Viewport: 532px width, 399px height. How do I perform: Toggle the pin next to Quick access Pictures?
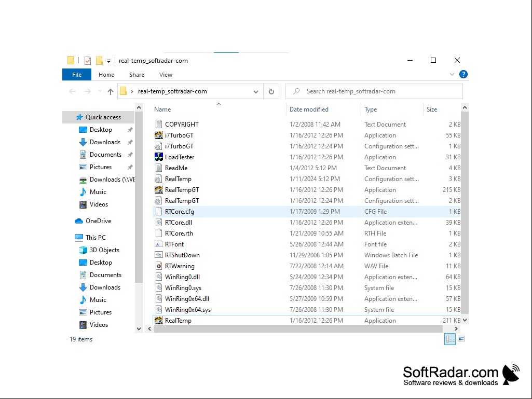click(x=130, y=167)
